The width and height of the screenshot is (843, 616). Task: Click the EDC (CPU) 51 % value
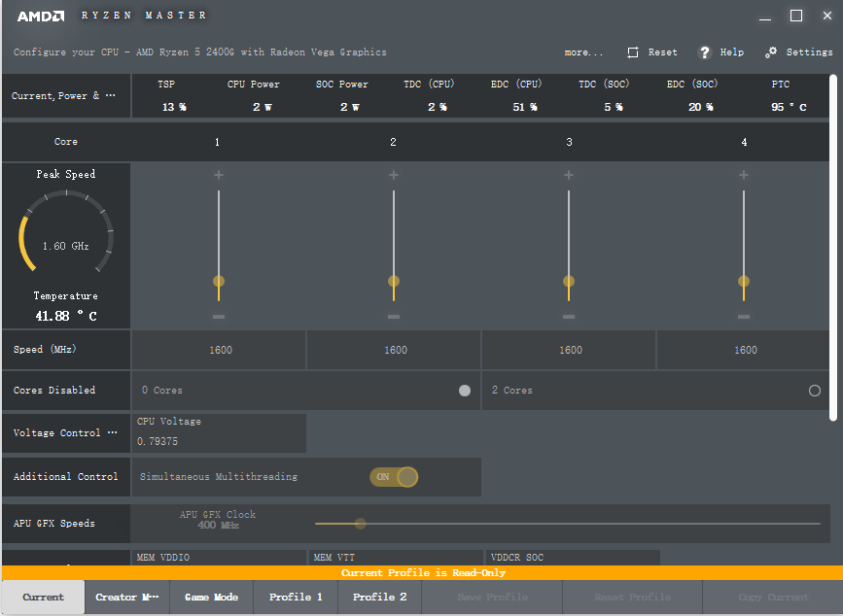525,107
